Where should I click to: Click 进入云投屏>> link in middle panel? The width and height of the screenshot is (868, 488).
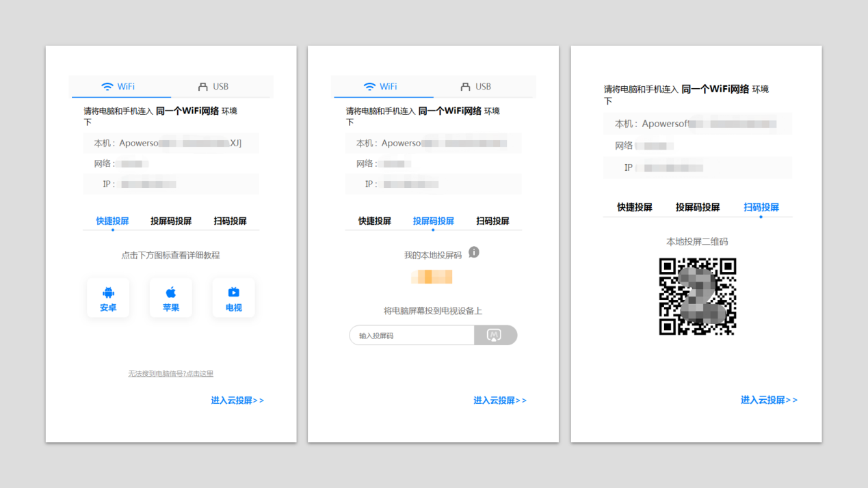click(500, 401)
